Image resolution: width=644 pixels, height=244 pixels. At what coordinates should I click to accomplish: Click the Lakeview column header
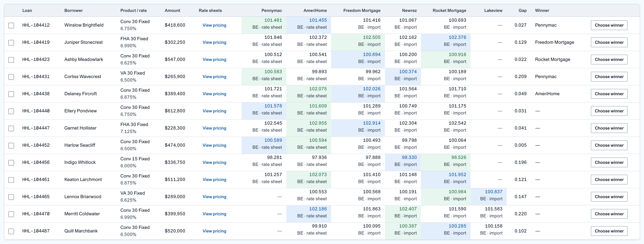point(493,11)
